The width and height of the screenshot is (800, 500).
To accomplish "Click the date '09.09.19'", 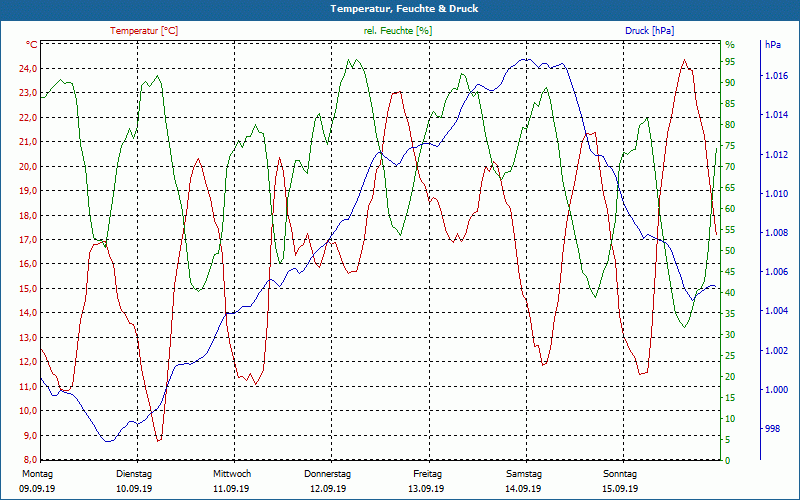I will [x=37, y=488].
